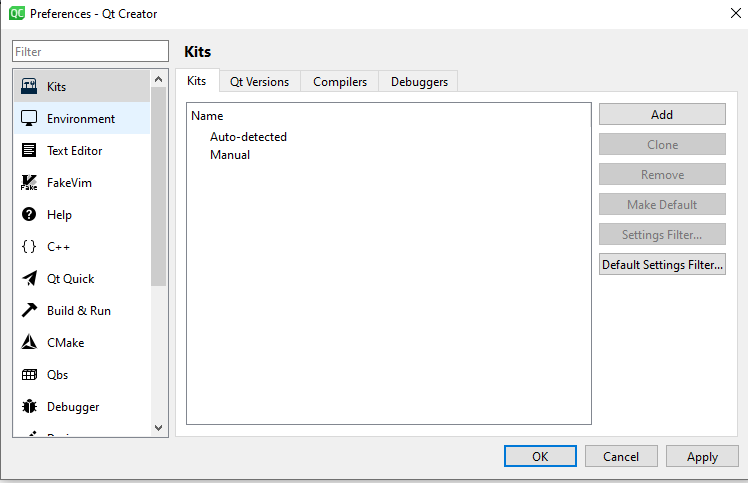
Task: Click the Apply button
Action: pyautogui.click(x=702, y=456)
